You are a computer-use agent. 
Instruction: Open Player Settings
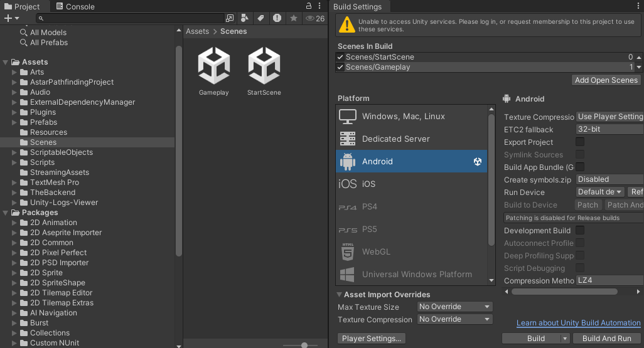click(372, 339)
